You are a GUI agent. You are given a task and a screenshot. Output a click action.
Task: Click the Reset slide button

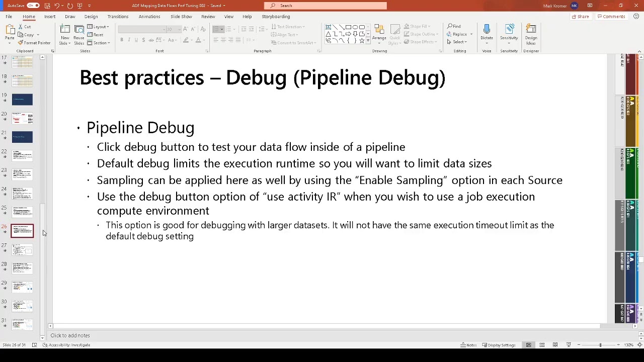96,35
